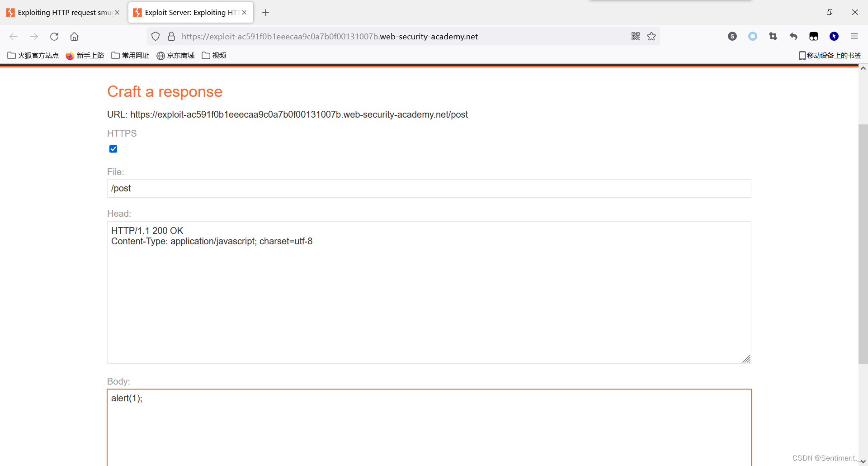Click the scrollbar up arrow
The width and height of the screenshot is (868, 466).
pos(863,69)
